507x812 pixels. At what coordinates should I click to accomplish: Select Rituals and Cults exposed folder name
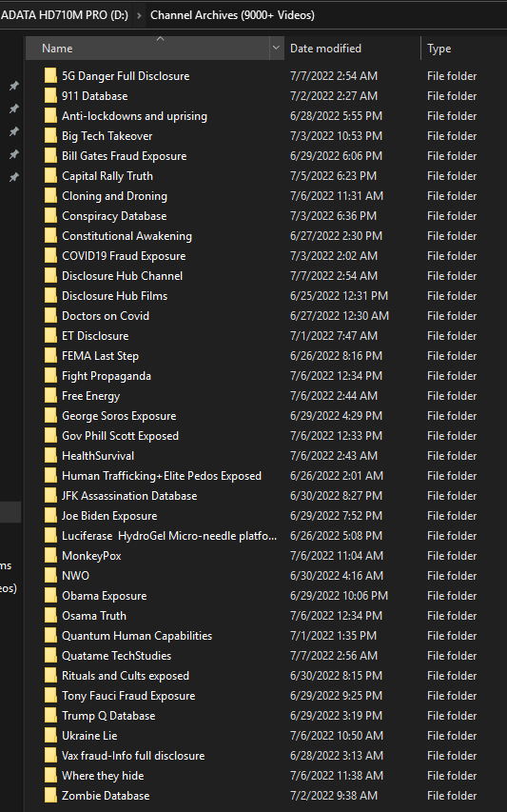tap(126, 676)
